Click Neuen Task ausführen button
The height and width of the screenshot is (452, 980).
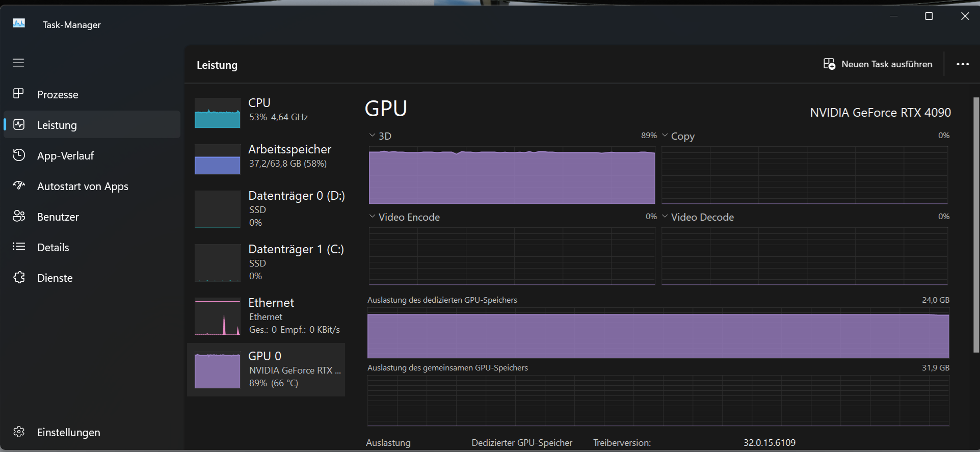pos(878,64)
